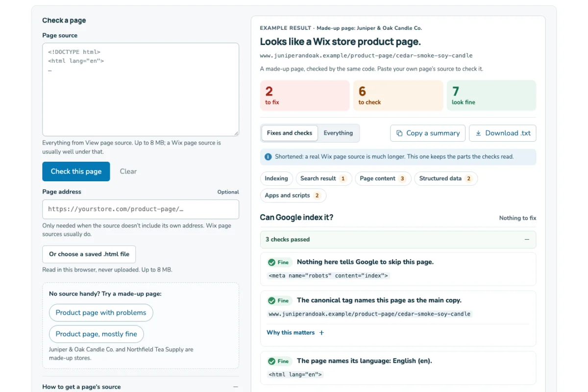
Task: Jump to the Indexing section chip
Action: point(276,179)
